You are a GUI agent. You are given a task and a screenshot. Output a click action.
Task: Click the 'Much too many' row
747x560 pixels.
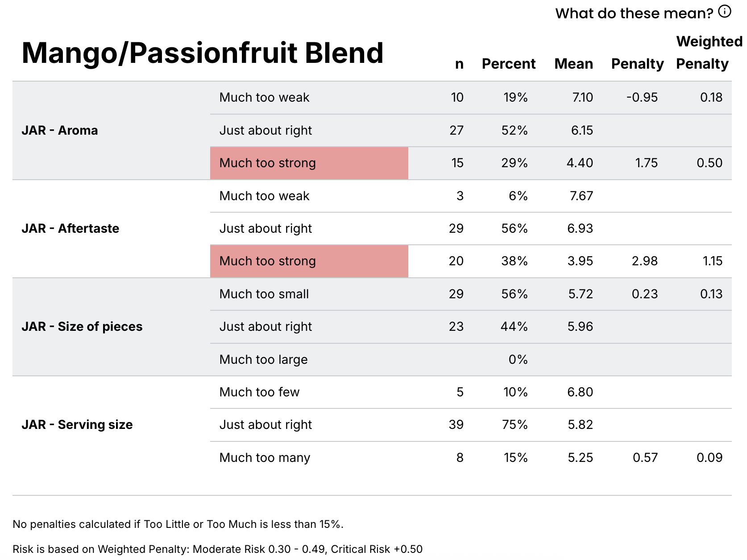pos(265,458)
